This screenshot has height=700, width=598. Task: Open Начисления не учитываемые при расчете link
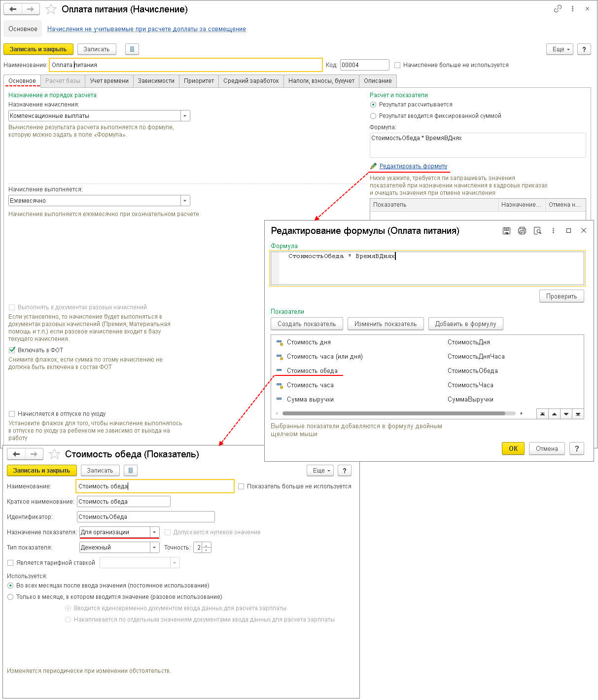[146, 29]
